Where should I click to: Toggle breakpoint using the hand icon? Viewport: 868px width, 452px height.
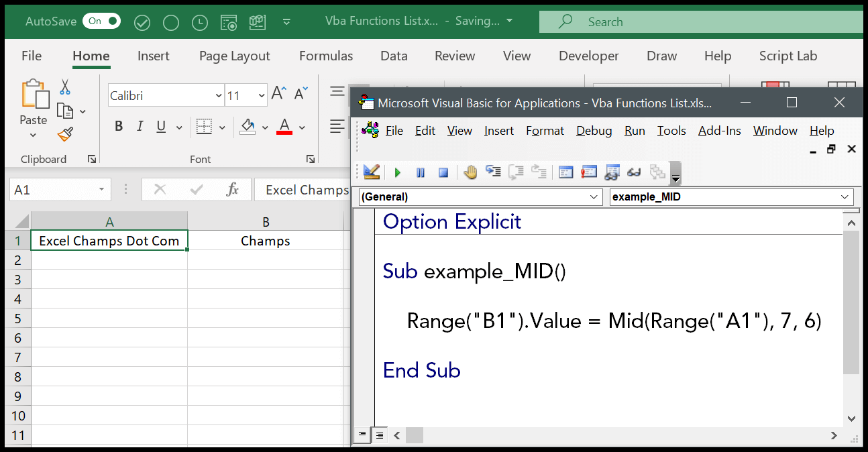point(470,173)
